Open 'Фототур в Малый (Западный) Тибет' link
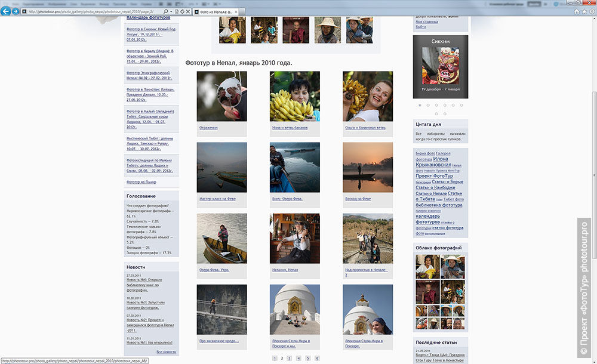Image resolution: width=597 pixels, height=364 pixels. coord(150,119)
